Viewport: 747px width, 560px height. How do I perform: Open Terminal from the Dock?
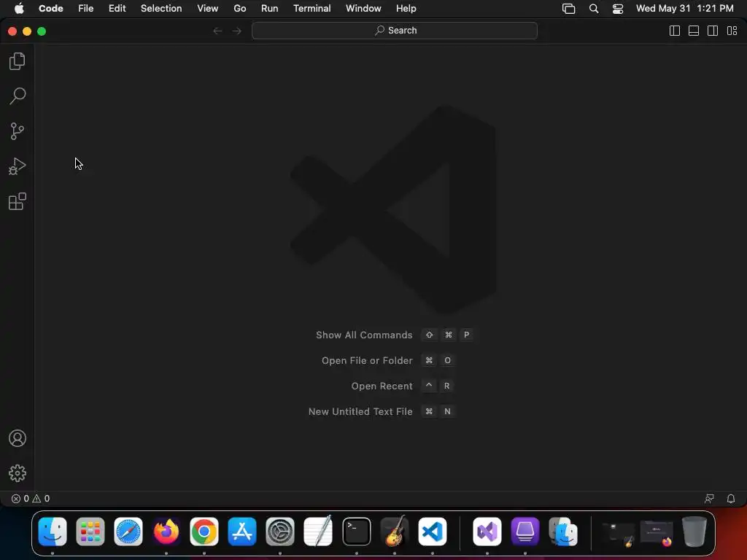pos(356,532)
